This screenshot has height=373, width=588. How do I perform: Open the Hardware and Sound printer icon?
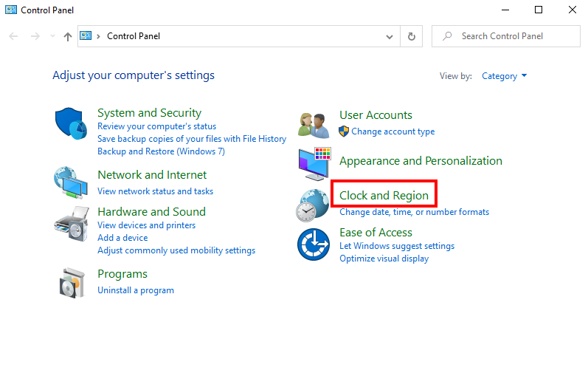[x=72, y=224]
